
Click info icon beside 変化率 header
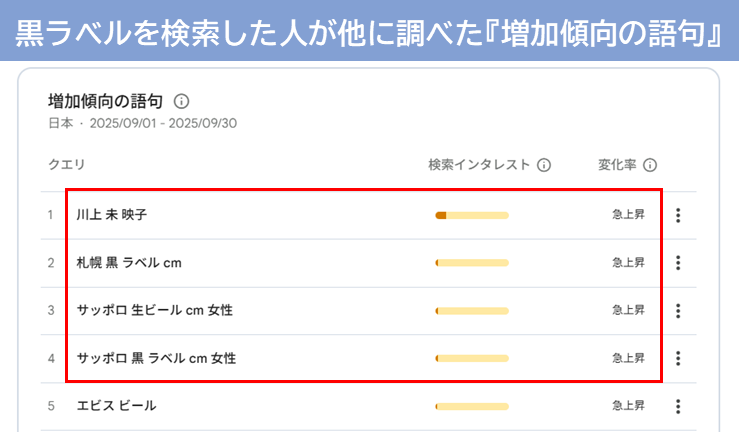pyautogui.click(x=650, y=165)
